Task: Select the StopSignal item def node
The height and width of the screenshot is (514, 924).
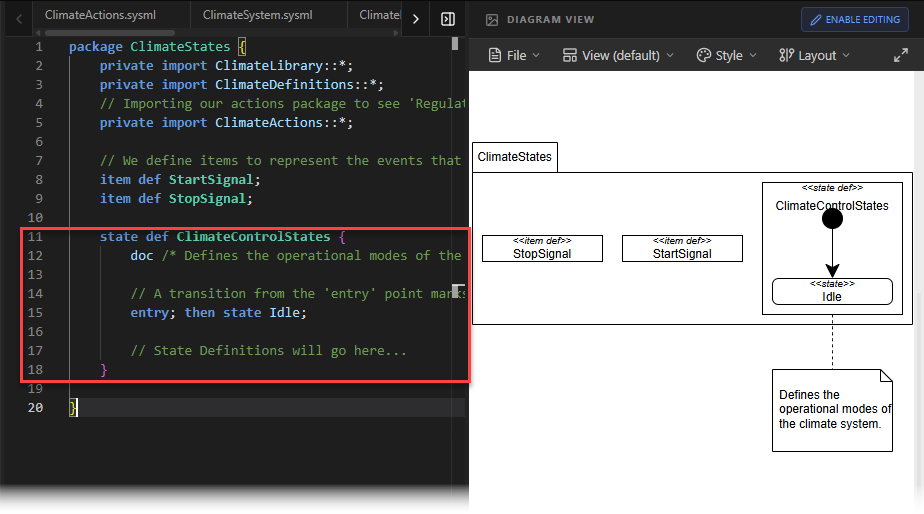Action: point(542,248)
